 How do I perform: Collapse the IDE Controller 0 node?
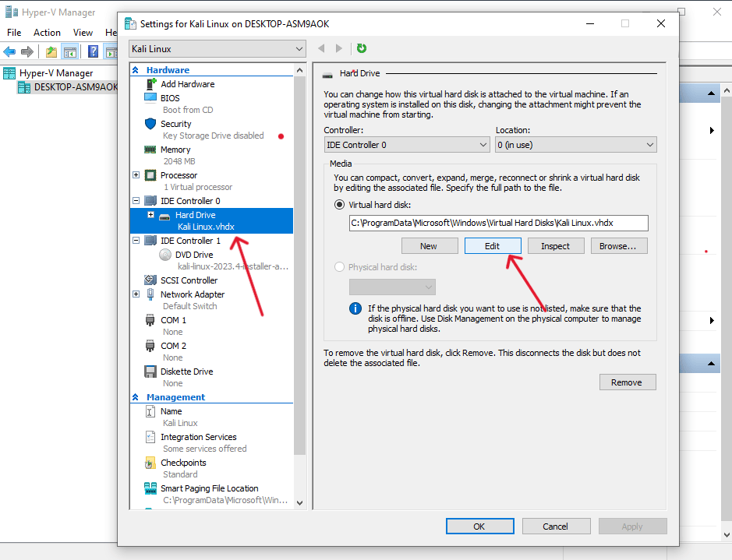[136, 201]
